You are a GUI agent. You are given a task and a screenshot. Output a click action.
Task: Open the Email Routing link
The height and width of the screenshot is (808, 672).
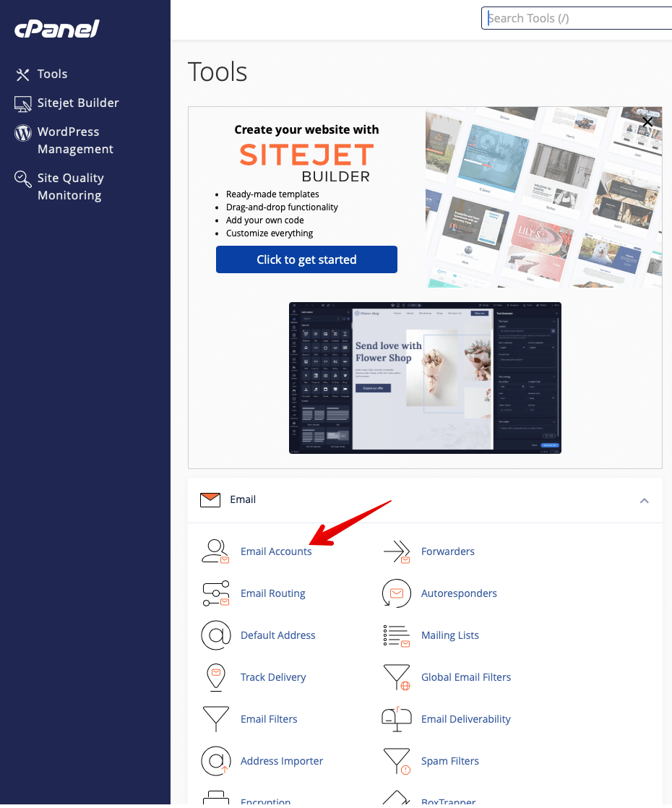coord(273,593)
